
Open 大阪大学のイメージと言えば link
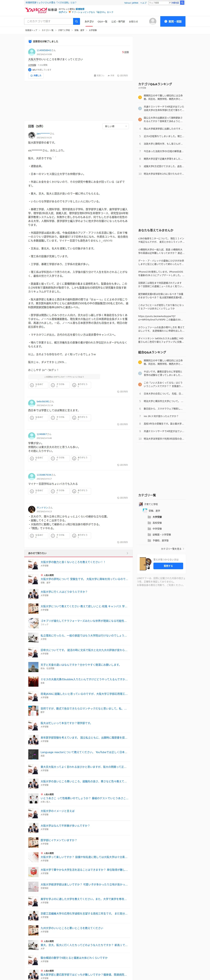pos(58,811)
